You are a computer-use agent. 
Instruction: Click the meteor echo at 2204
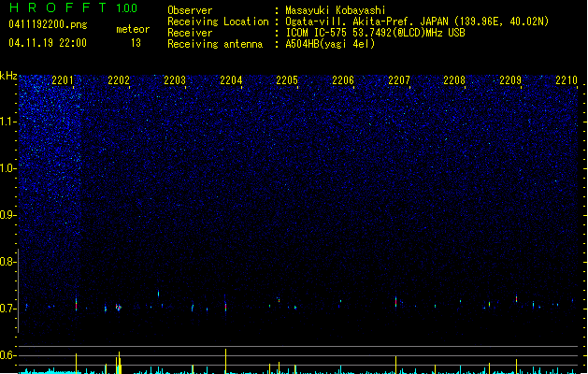click(225, 306)
